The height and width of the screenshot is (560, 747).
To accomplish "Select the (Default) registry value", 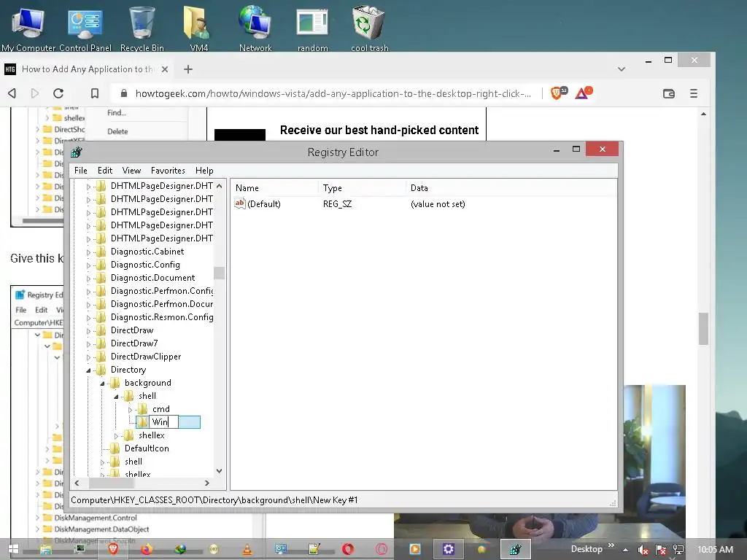I will click(x=258, y=204).
